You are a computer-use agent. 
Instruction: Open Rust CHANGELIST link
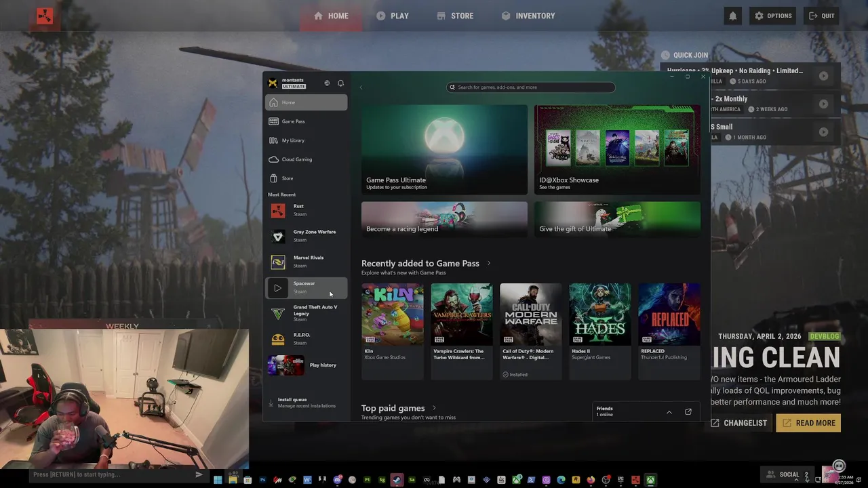tap(739, 423)
